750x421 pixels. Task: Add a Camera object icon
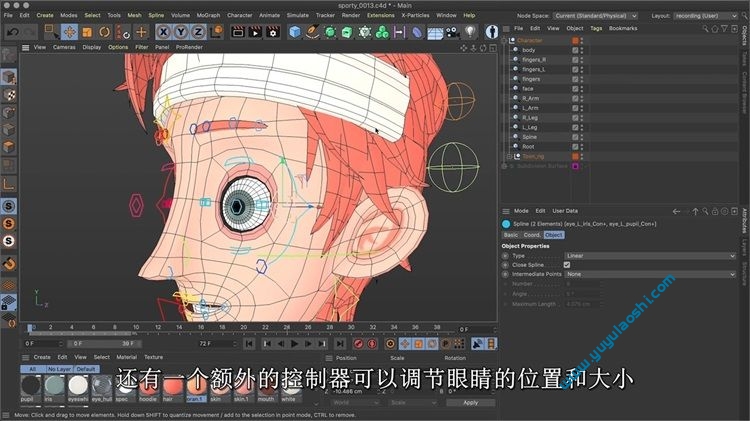[x=452, y=32]
